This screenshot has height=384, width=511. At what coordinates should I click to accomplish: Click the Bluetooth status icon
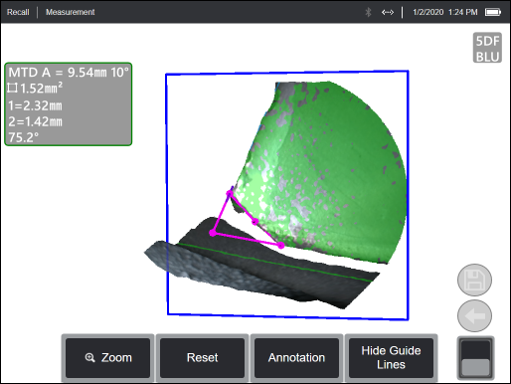pos(368,12)
